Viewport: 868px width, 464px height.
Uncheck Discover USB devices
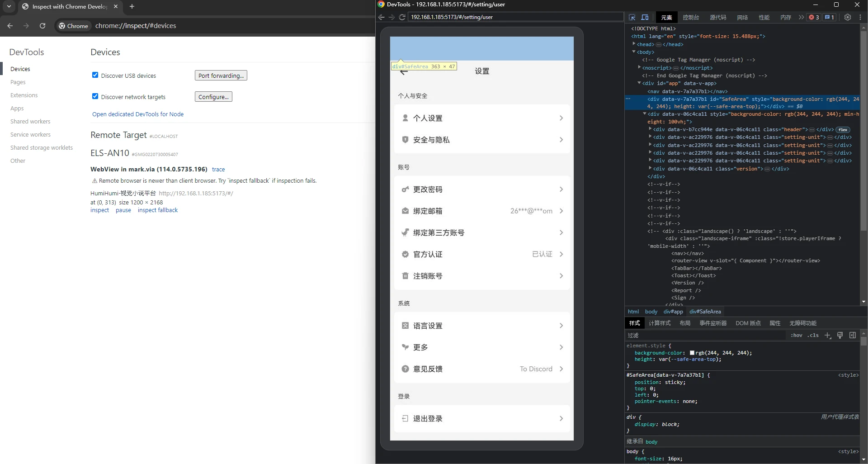(95, 75)
